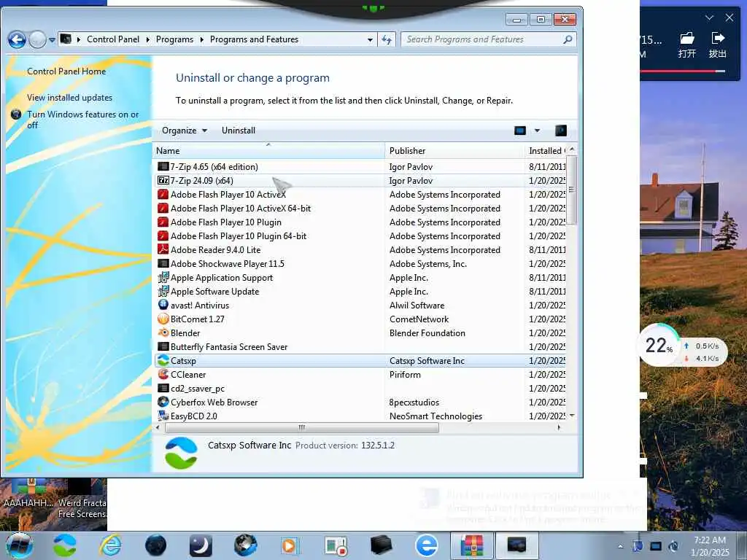Expand the view options dropdown arrow
This screenshot has width=747, height=560.
[x=537, y=131]
